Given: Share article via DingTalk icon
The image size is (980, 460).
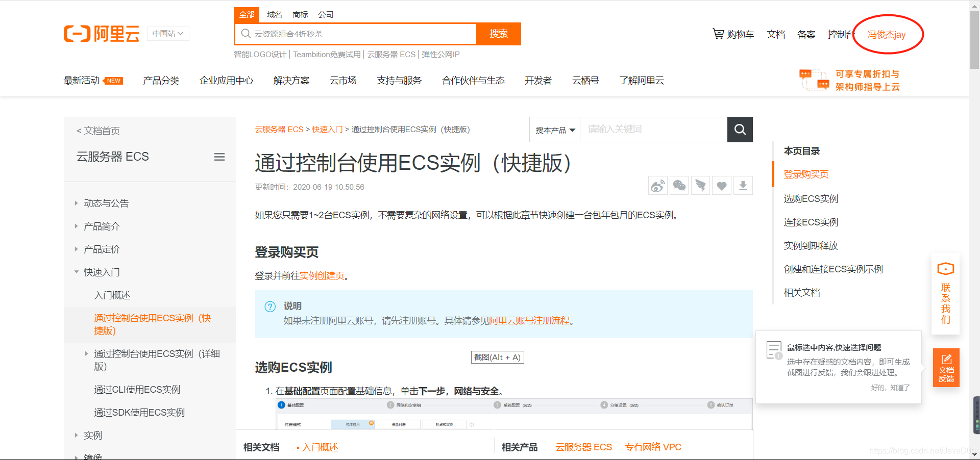Looking at the screenshot, I should coord(700,186).
